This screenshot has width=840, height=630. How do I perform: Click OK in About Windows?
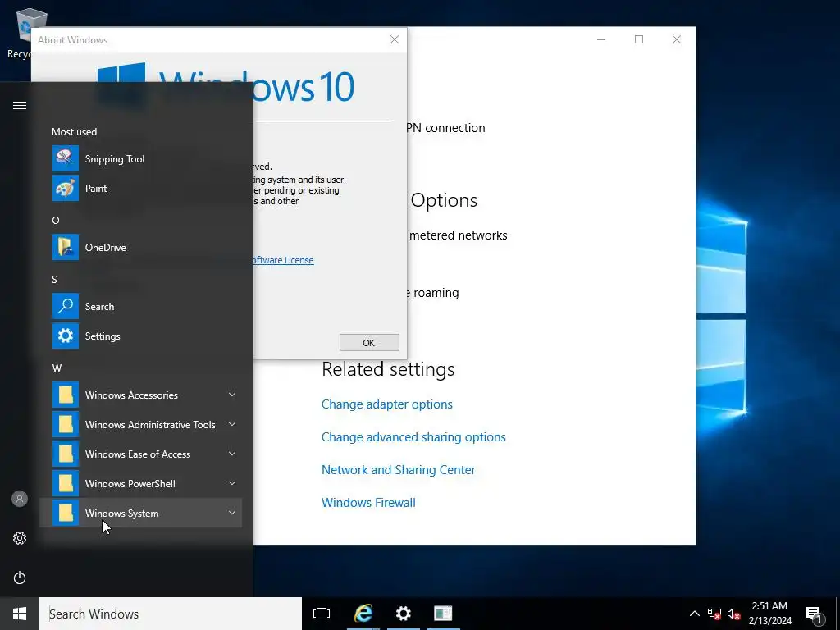coord(369,343)
